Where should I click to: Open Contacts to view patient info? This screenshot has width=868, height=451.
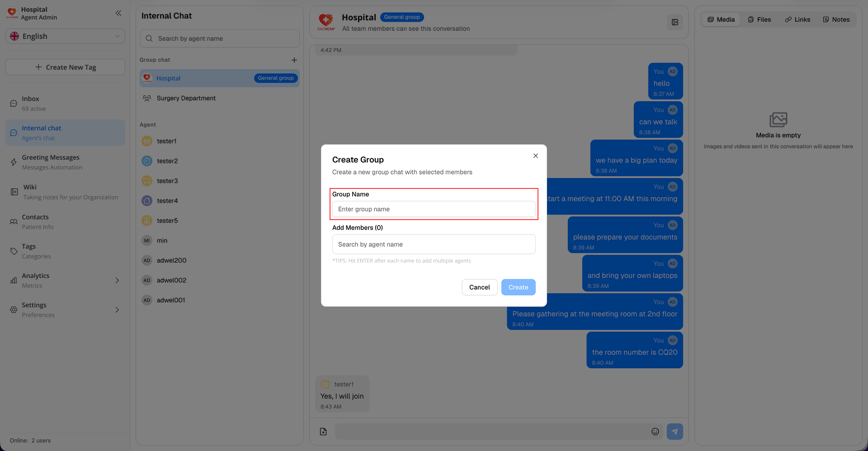pos(36,221)
